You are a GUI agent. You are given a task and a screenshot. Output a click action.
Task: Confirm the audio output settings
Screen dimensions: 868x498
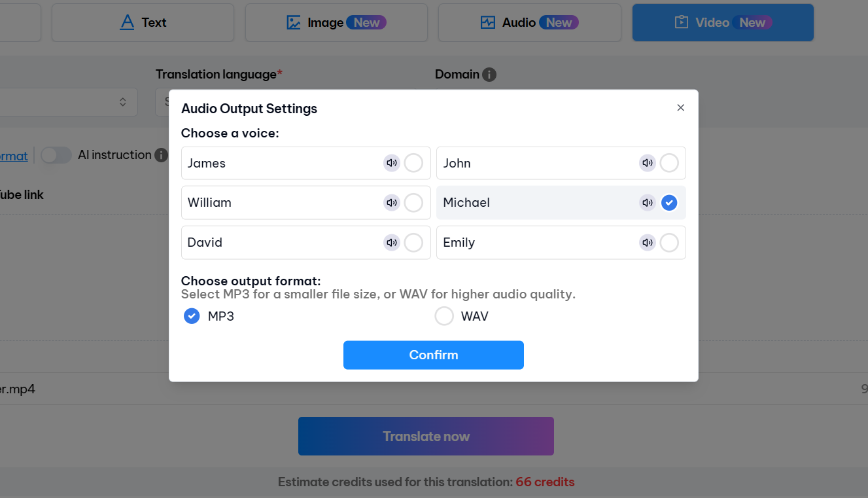coord(433,355)
